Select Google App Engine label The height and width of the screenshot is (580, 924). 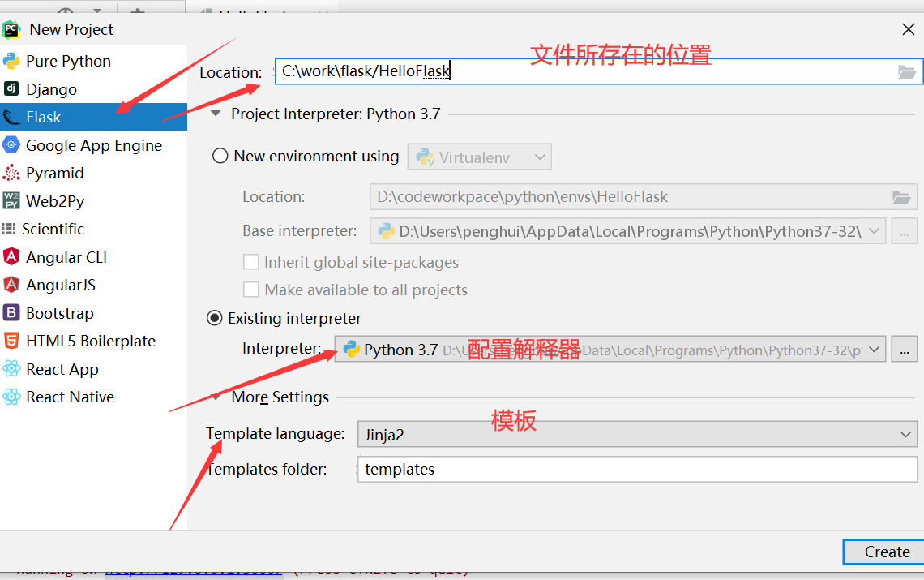[94, 145]
